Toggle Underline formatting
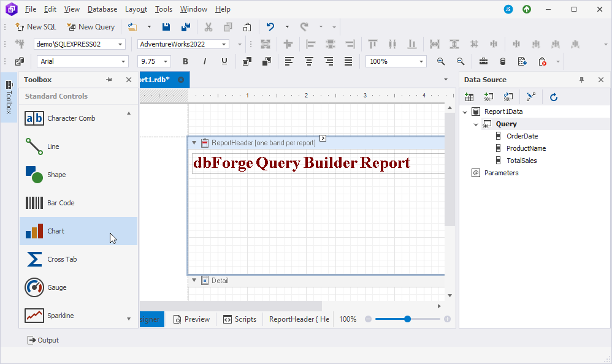This screenshot has height=364, width=612. (x=224, y=61)
